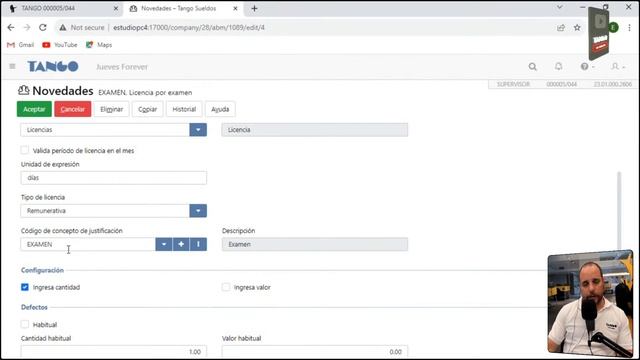640x360 pixels.
Task: Click the Defectos section header
Action: click(x=34, y=307)
